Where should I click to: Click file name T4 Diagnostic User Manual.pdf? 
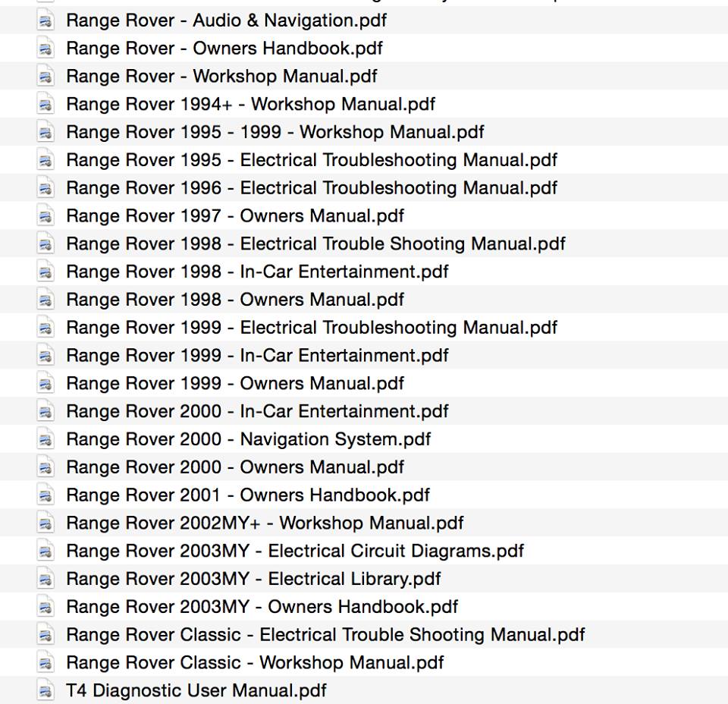pos(196,690)
